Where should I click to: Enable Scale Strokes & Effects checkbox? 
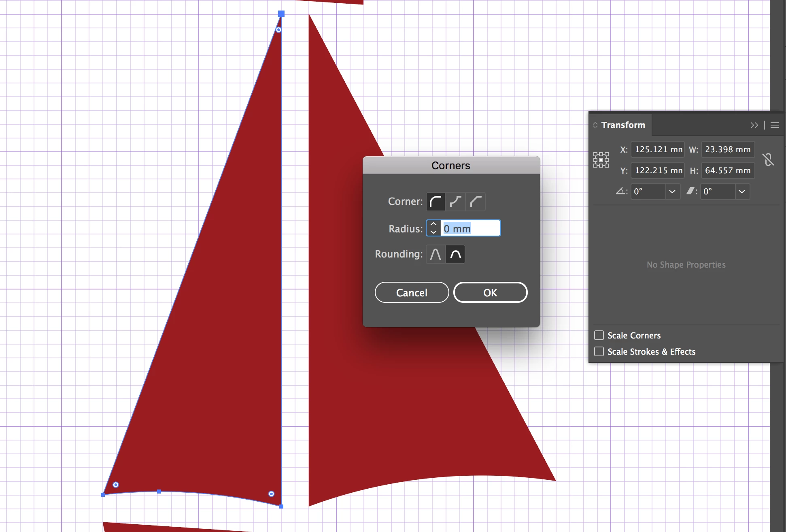[599, 351]
